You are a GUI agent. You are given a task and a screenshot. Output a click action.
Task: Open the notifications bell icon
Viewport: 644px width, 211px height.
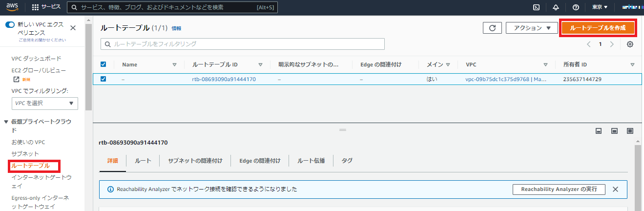[556, 7]
